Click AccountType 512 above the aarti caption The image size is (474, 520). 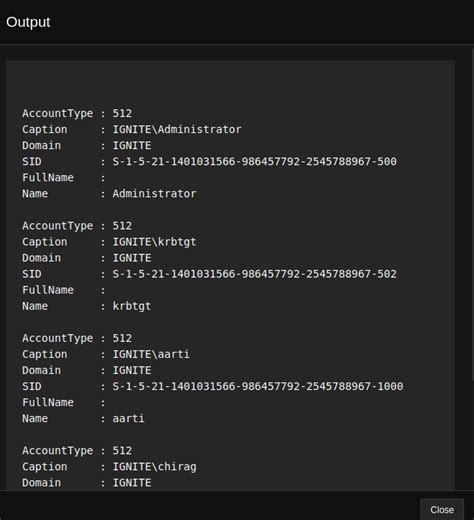[122, 338]
